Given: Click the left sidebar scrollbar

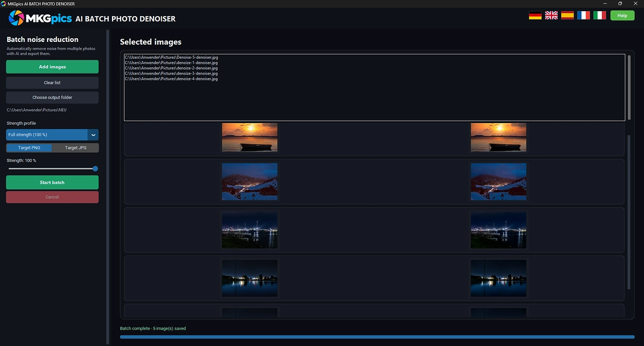Looking at the screenshot, I should [108, 187].
